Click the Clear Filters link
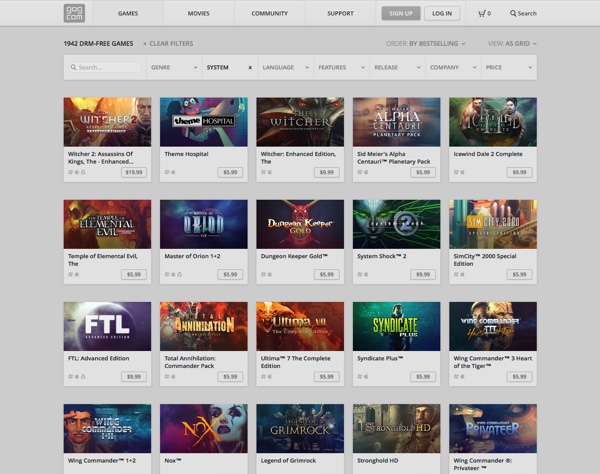 tap(171, 44)
